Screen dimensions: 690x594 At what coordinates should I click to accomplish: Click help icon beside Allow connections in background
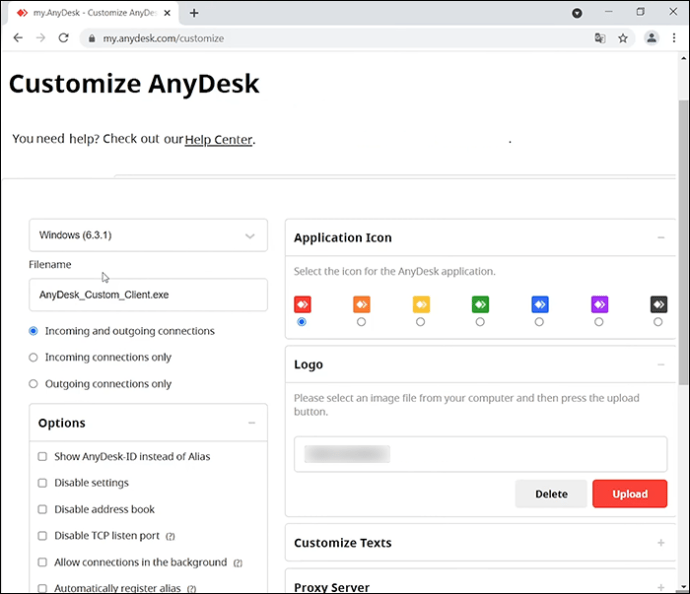(238, 563)
